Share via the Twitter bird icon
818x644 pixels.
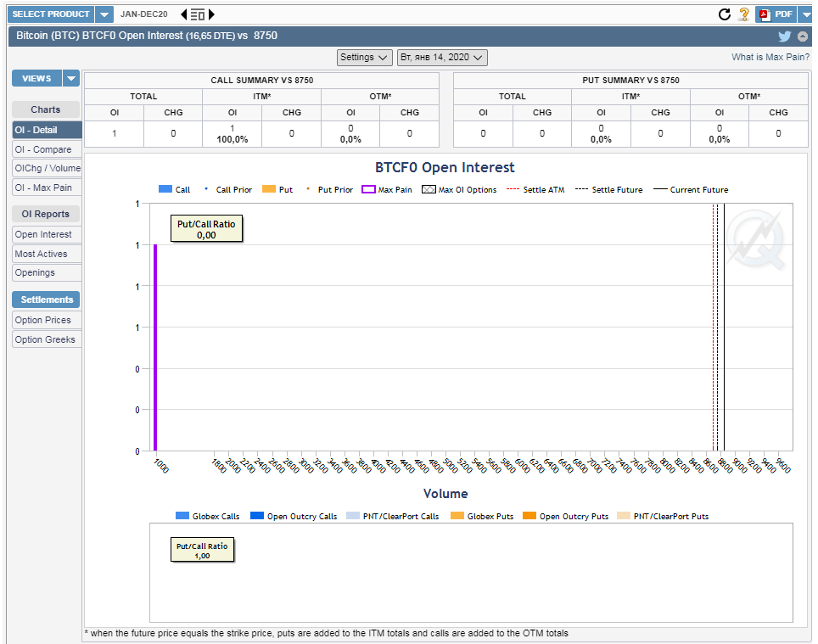click(x=784, y=36)
